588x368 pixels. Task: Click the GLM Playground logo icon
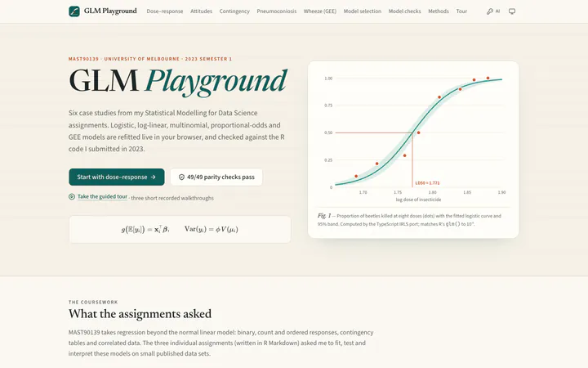(74, 11)
